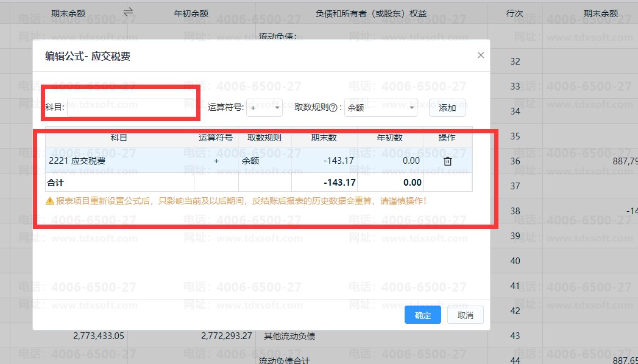The height and width of the screenshot is (364, 638).
Task: Click the 2,773,433.05 balance cell
Action: pos(99,336)
